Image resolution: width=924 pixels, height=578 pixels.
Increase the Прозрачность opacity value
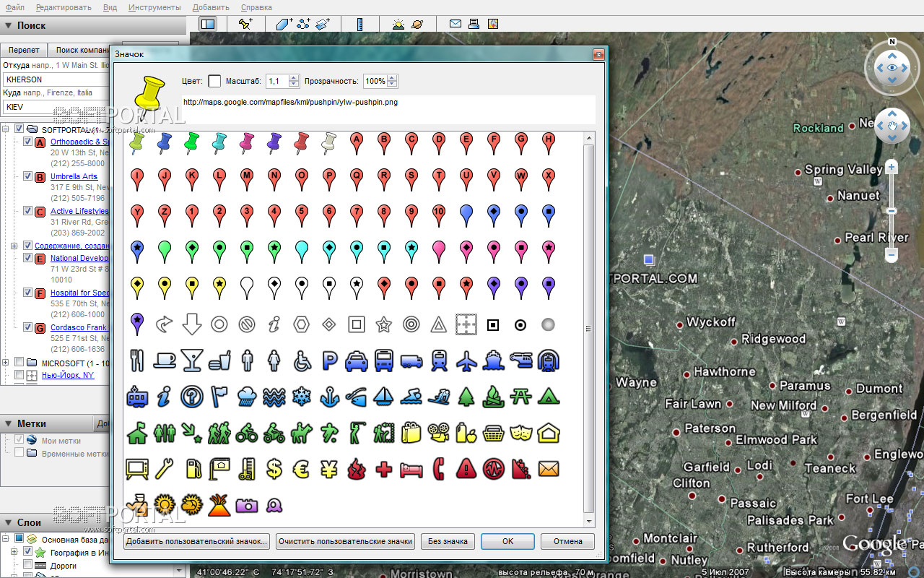coord(392,78)
